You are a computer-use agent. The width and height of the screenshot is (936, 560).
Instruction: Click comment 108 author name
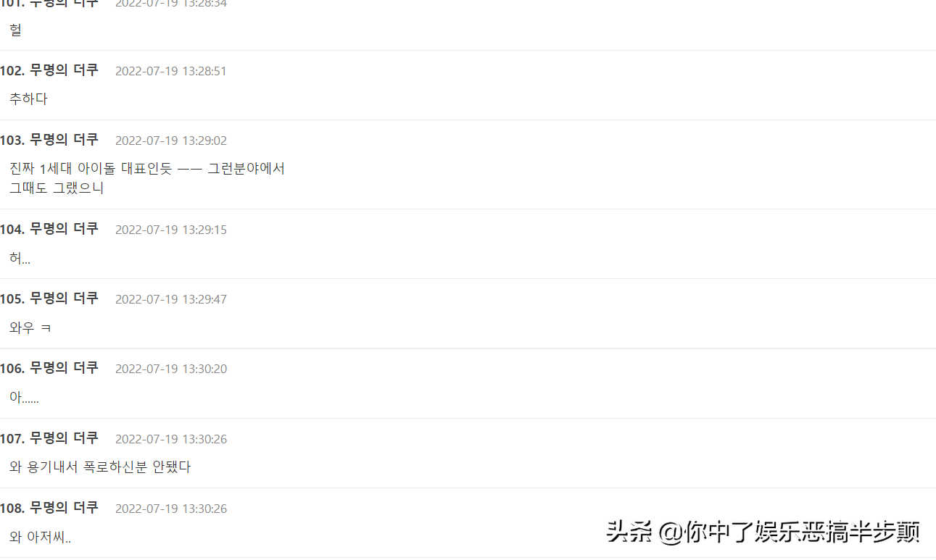64,508
